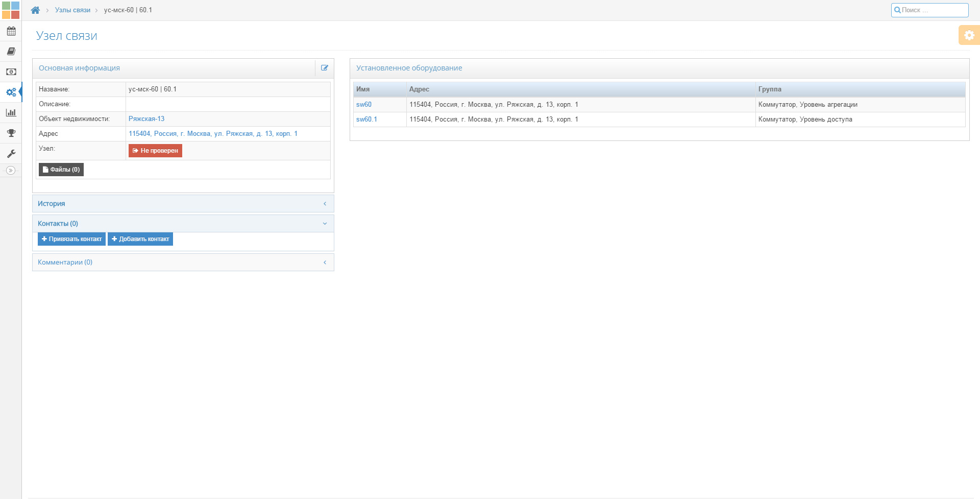
Task: Open the book icon in sidebar
Action: pos(11,52)
